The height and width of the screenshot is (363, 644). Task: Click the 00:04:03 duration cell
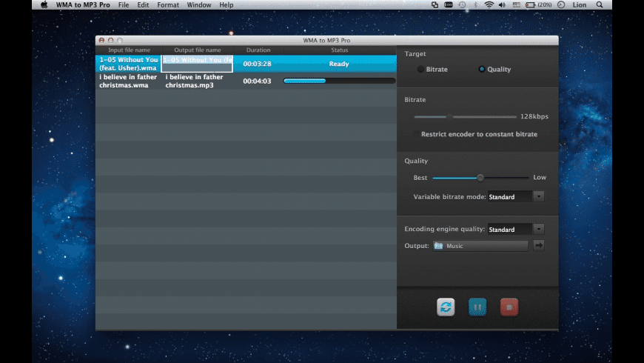click(x=257, y=81)
